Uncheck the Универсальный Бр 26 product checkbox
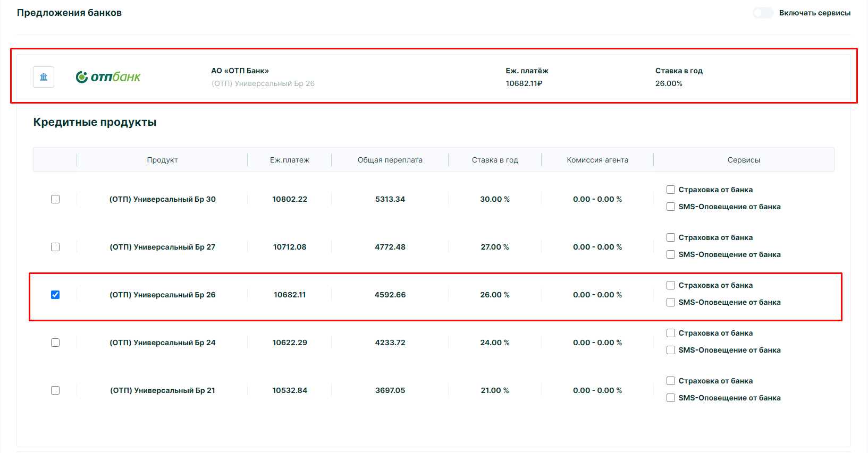This screenshot has width=868, height=453. coord(55,295)
